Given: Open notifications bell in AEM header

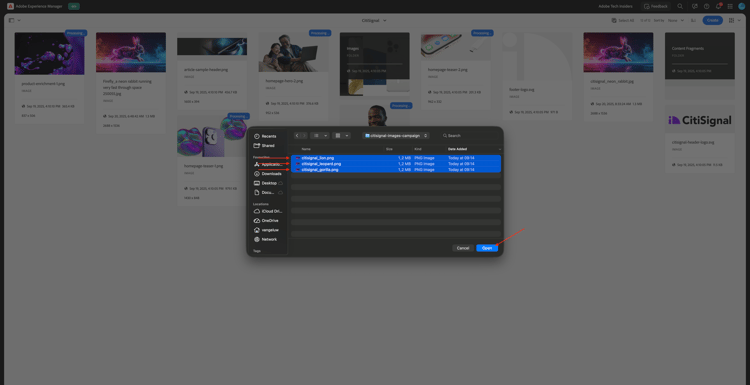Looking at the screenshot, I should pos(718,6).
